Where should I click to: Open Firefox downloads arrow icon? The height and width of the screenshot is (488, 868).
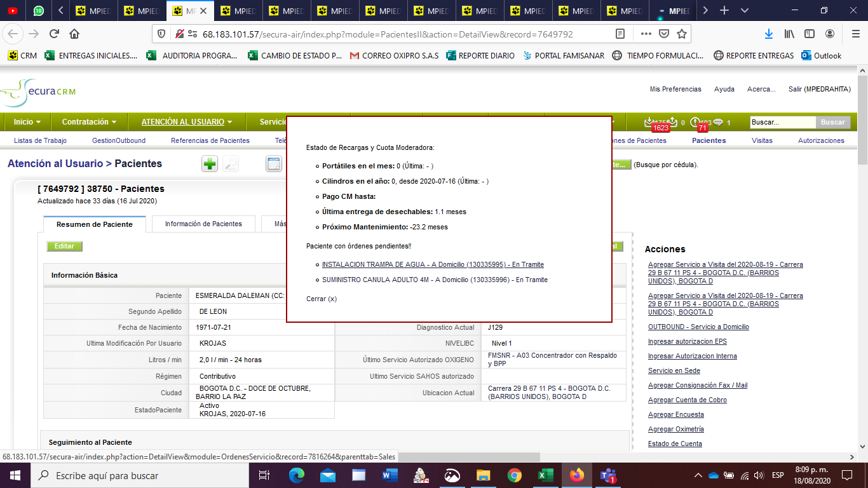pyautogui.click(x=768, y=34)
